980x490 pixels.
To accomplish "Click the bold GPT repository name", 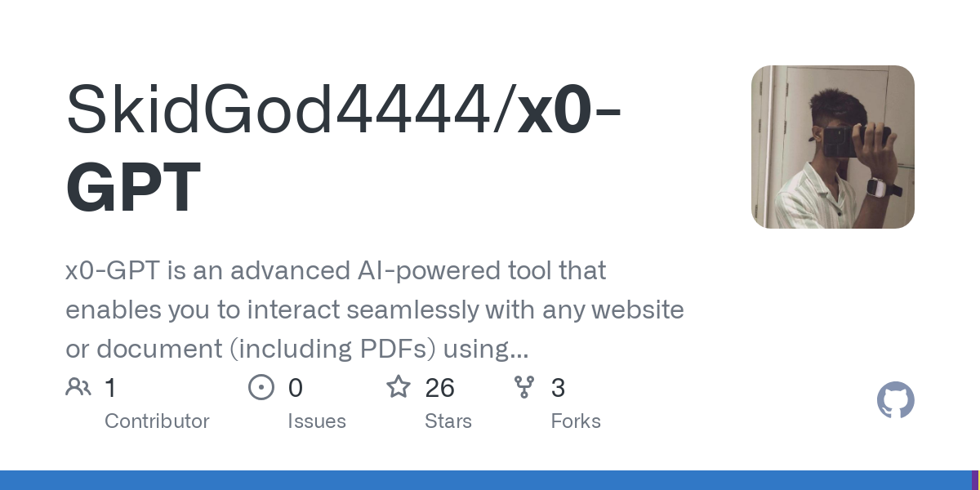I will click(133, 187).
